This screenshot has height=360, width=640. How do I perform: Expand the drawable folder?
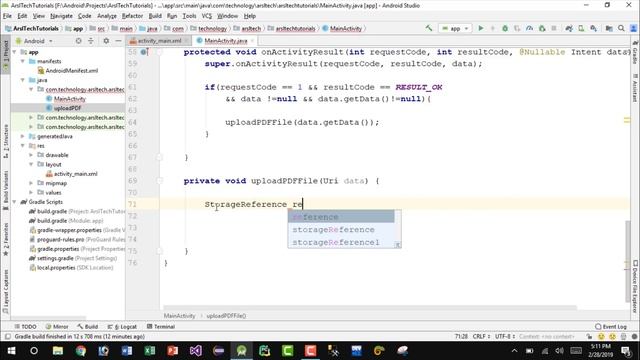click(x=31, y=155)
